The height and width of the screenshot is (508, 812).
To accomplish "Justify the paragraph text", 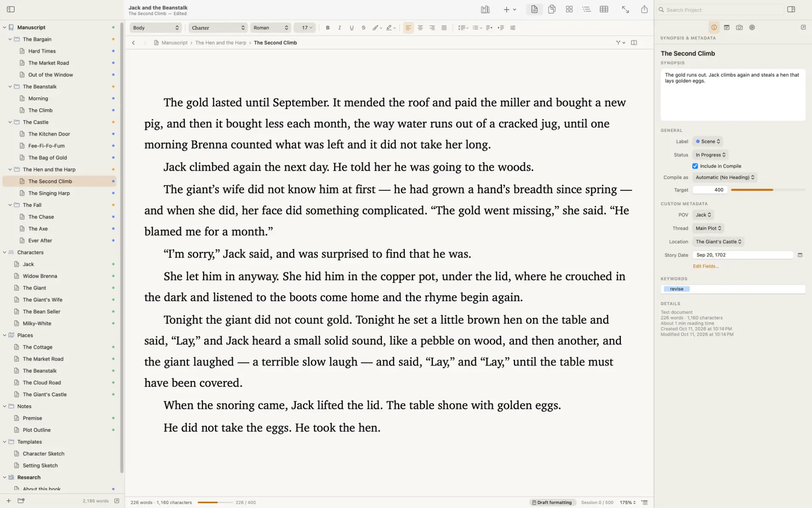I will 444,28.
